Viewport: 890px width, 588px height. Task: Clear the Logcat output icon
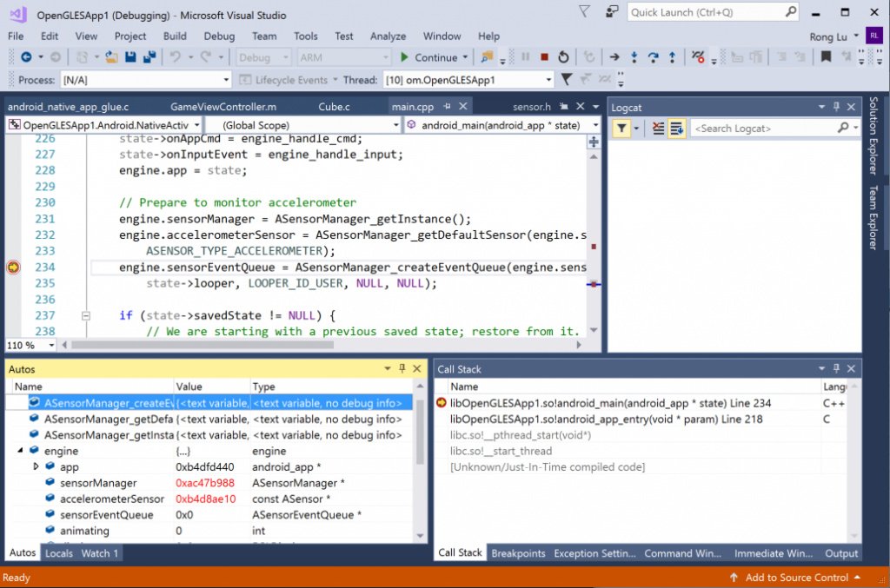658,128
